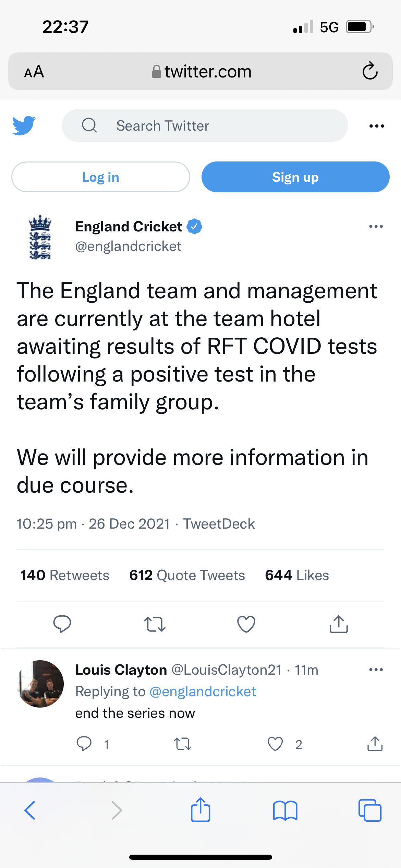The image size is (401, 868).
Task: Share the England Cricket tweet
Action: click(339, 624)
